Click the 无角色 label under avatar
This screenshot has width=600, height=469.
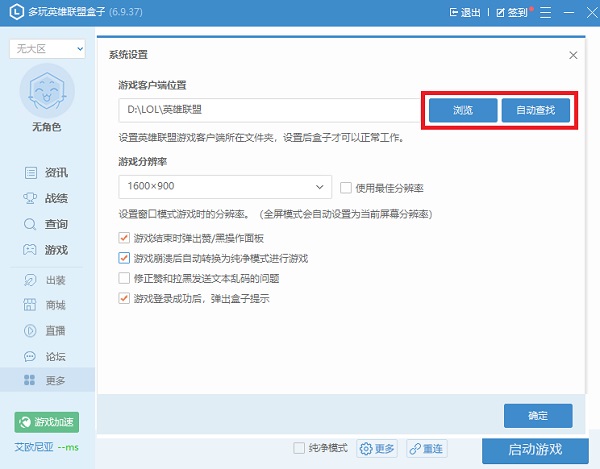point(47,127)
